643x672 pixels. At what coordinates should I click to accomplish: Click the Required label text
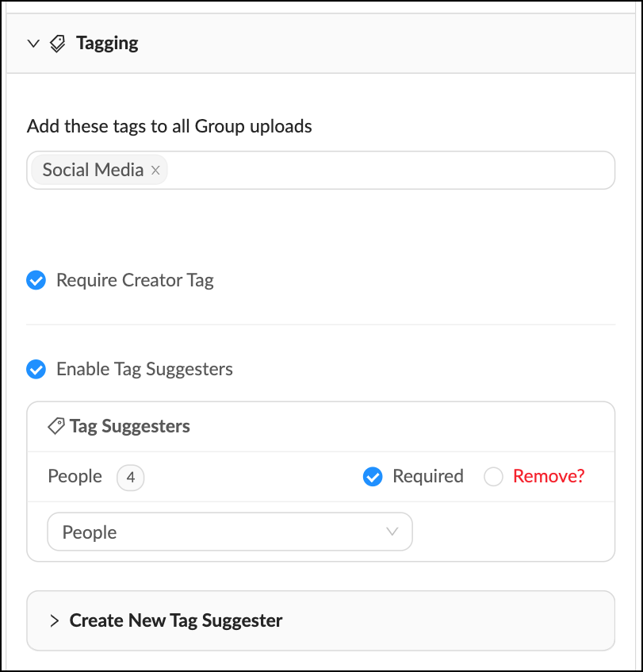428,476
